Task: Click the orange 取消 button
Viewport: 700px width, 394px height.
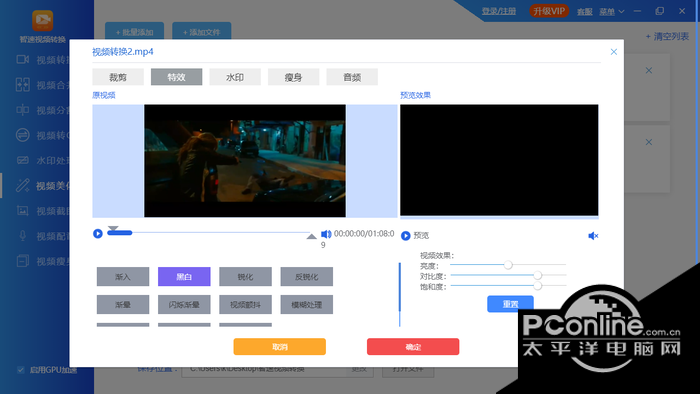Action: 279,347
